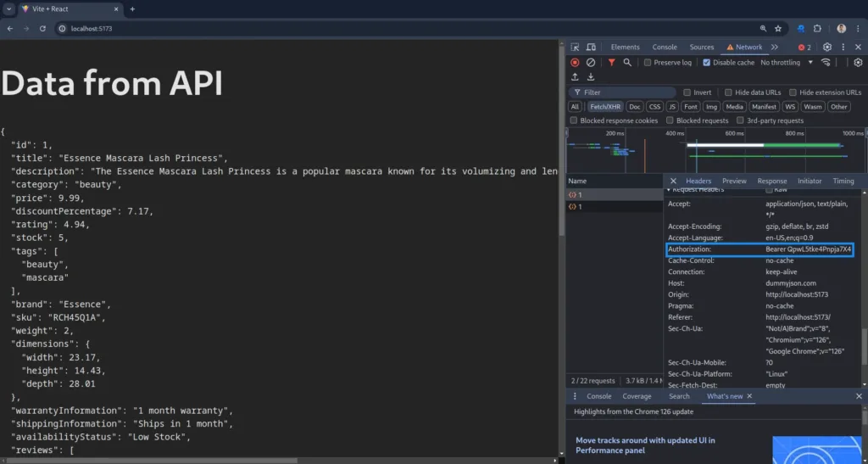The height and width of the screenshot is (464, 868).
Task: Import a HAR file with upload icon
Action: coord(575,77)
